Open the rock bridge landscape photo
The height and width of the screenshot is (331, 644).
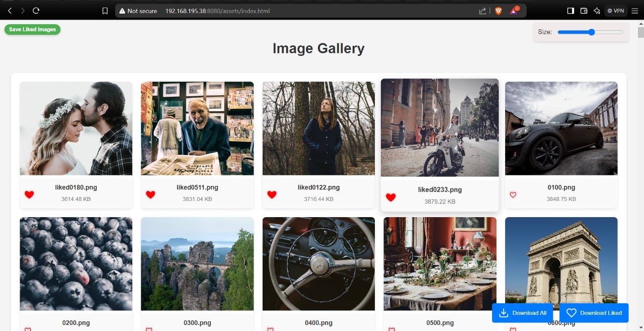coord(197,263)
